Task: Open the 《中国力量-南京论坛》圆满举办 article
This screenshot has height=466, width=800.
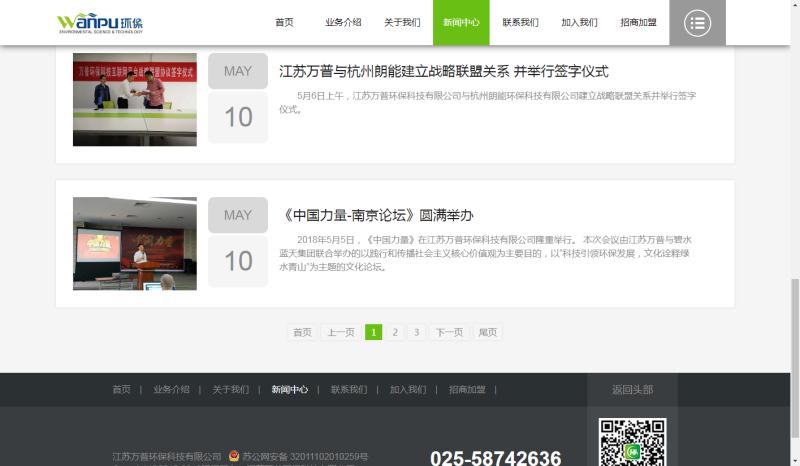Action: 376,215
